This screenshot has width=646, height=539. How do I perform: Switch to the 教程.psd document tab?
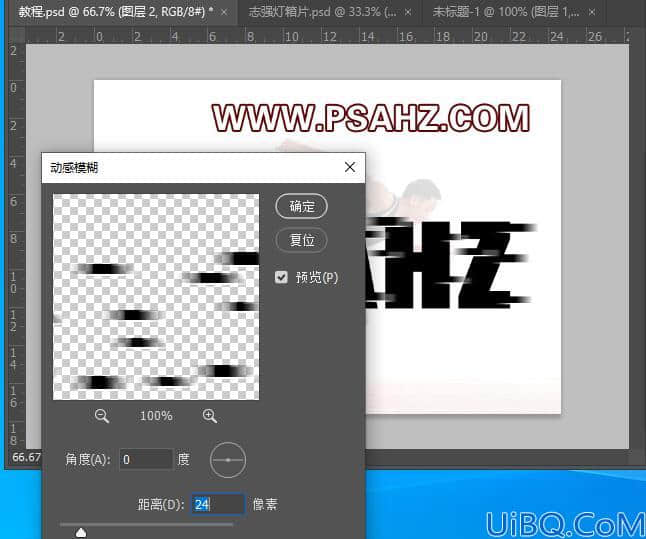(115, 12)
